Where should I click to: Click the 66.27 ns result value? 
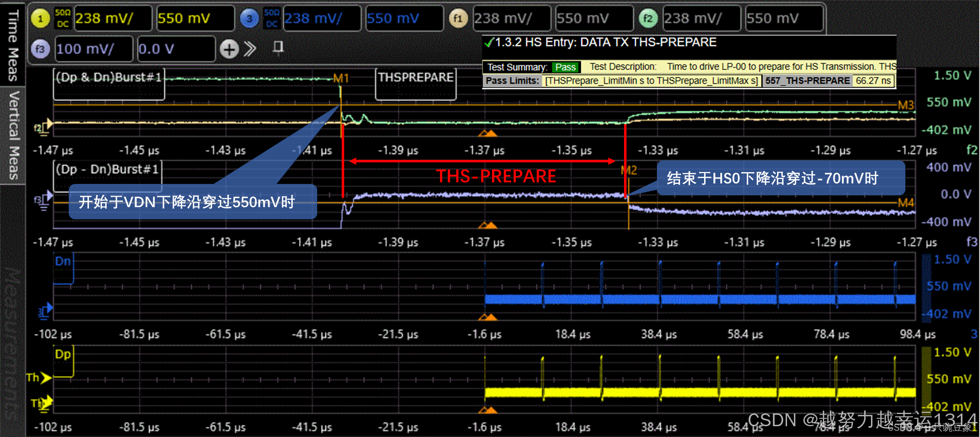pos(873,81)
